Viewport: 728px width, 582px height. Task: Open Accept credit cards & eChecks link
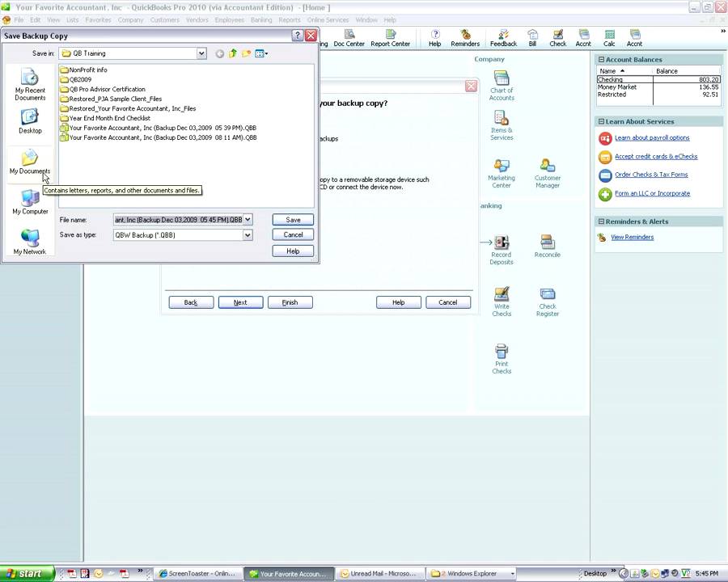[x=656, y=156]
